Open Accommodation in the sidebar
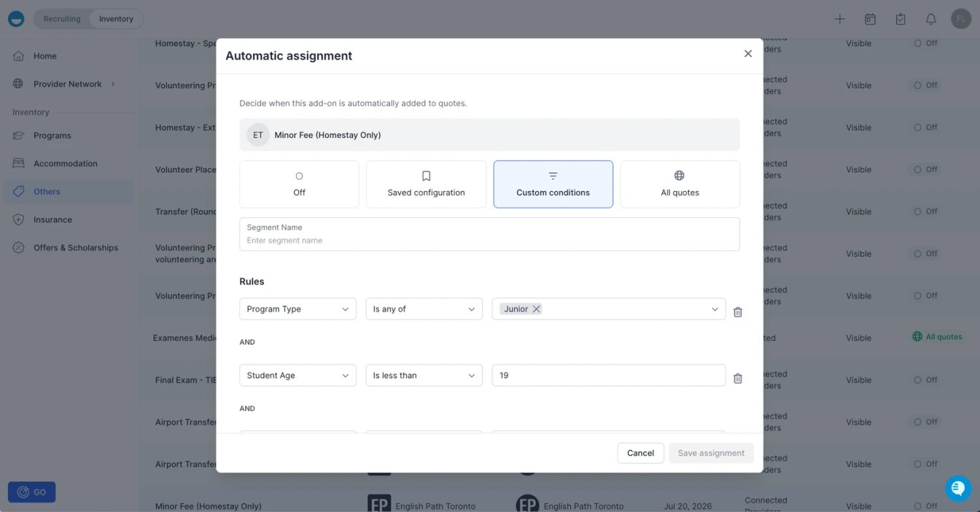This screenshot has height=512, width=980. pos(66,163)
